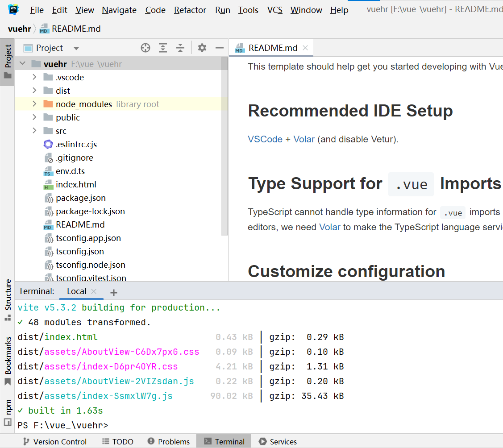Open the Tools menu
Image resolution: width=503 pixels, height=448 pixels.
coord(248,10)
